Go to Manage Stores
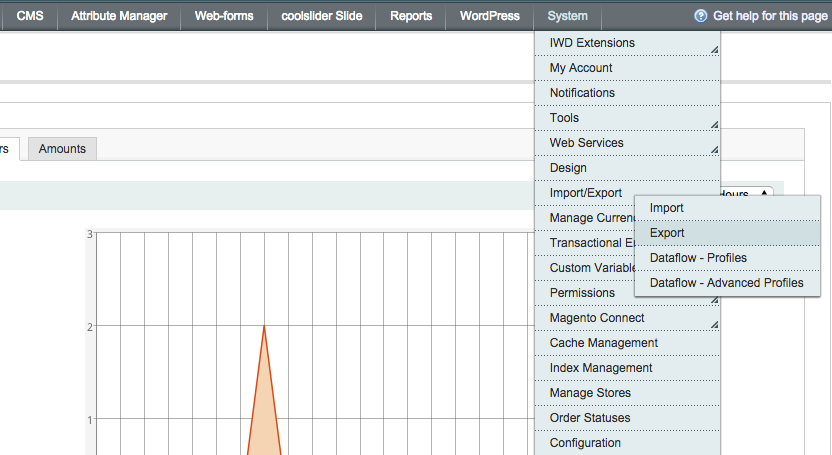 [627, 392]
